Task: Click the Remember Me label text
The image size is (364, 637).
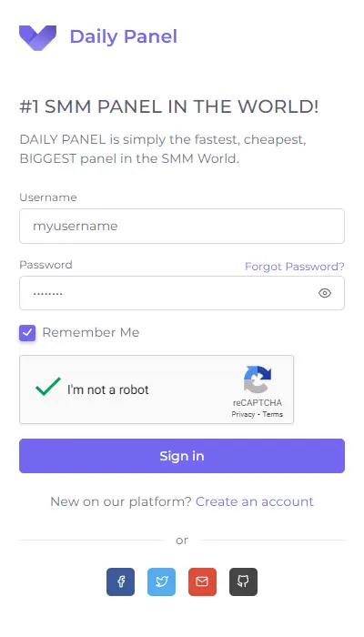Action: point(91,332)
